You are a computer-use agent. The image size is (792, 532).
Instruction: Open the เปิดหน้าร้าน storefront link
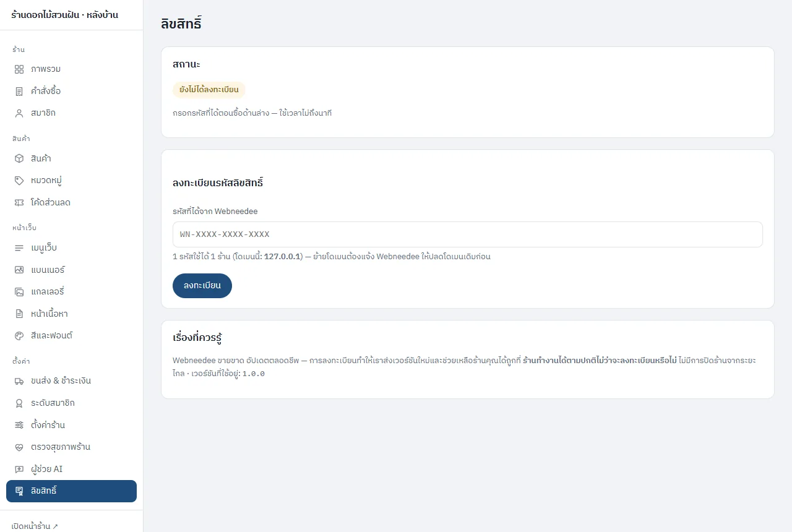tap(35, 526)
